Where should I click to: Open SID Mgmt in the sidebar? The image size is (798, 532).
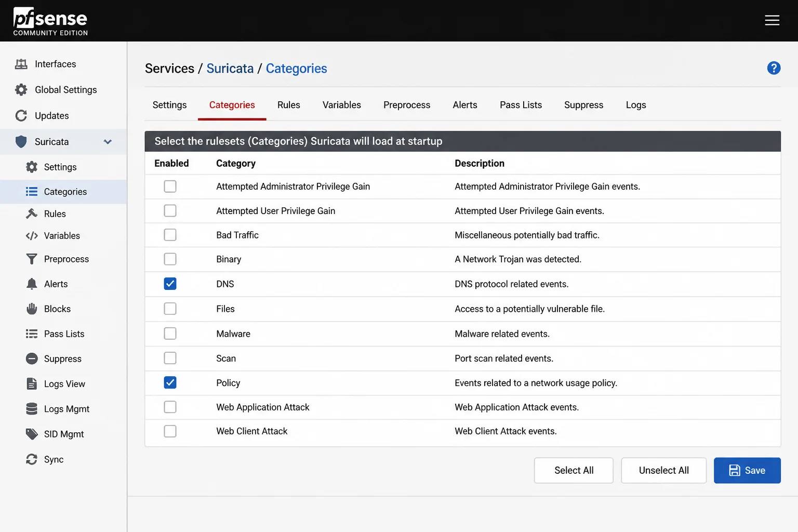[63, 434]
